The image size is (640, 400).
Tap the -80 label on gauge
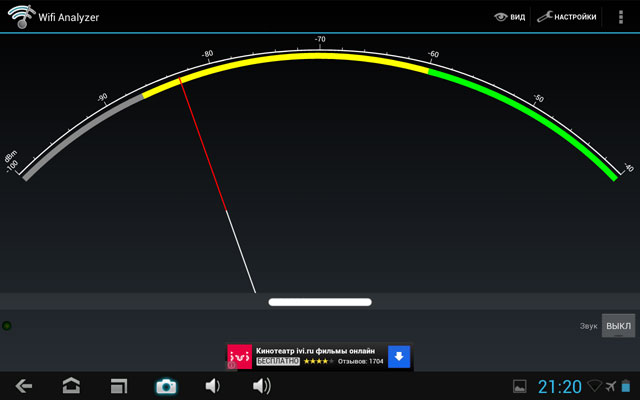[x=207, y=54]
